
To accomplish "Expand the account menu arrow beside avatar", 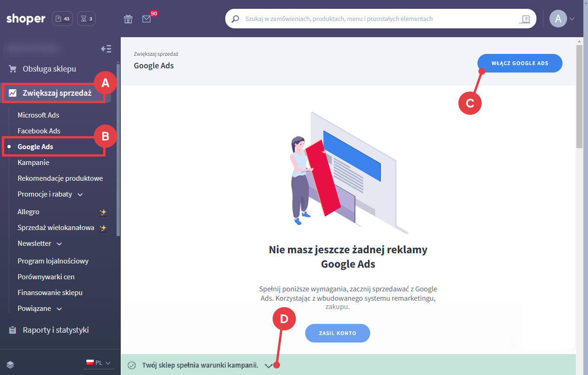I will click(572, 19).
